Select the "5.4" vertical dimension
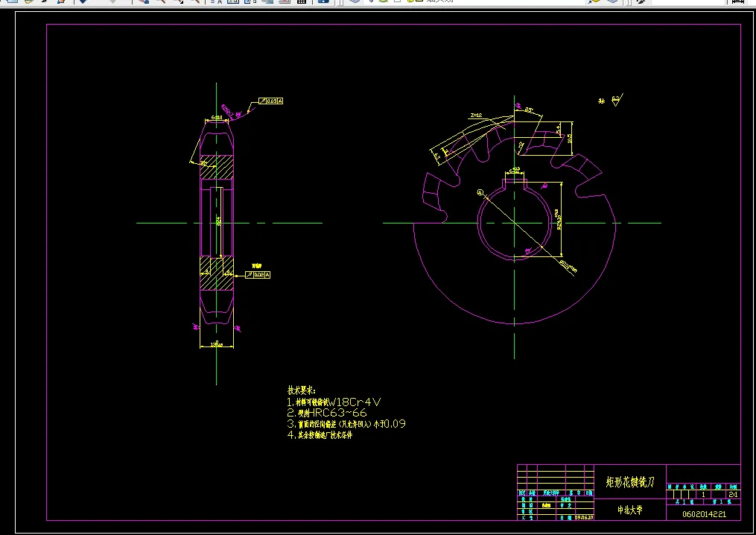This screenshot has width=756, height=535. pos(559,129)
